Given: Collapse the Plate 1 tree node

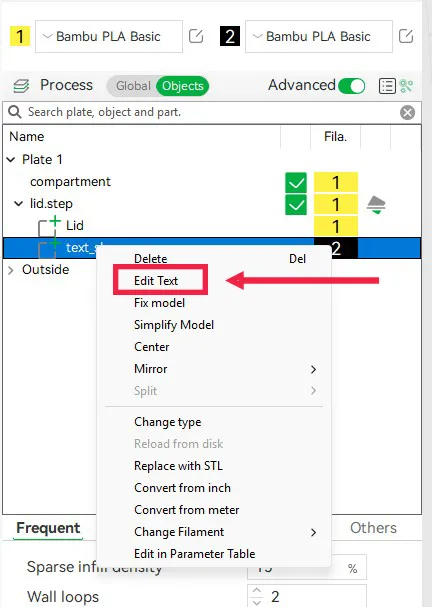Looking at the screenshot, I should tap(11, 159).
